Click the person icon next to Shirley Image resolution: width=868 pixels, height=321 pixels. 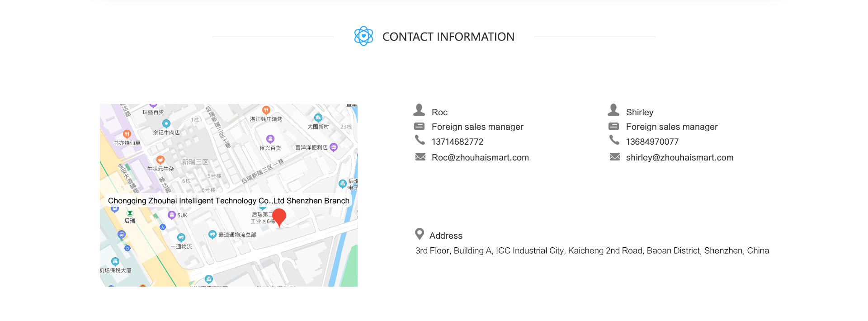[613, 110]
